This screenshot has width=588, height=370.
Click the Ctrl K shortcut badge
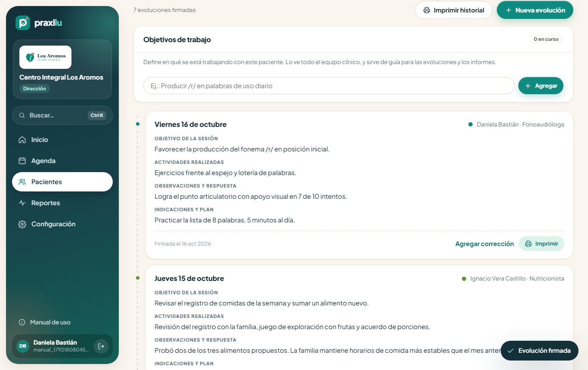97,115
